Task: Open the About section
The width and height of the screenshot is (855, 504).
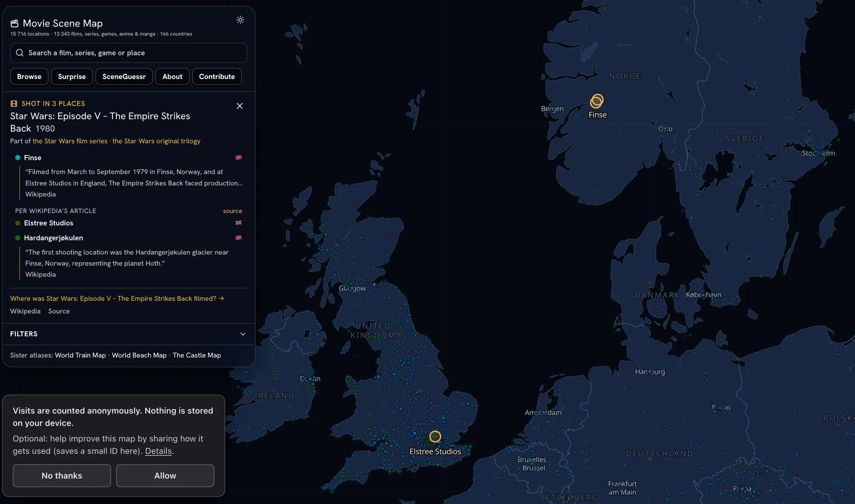Action: (172, 76)
